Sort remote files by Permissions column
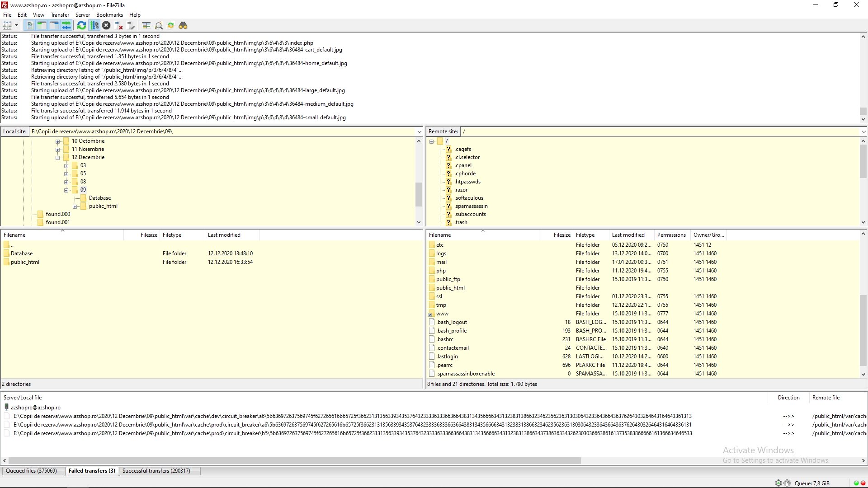Image resolution: width=868 pixels, height=488 pixels. [x=671, y=235]
